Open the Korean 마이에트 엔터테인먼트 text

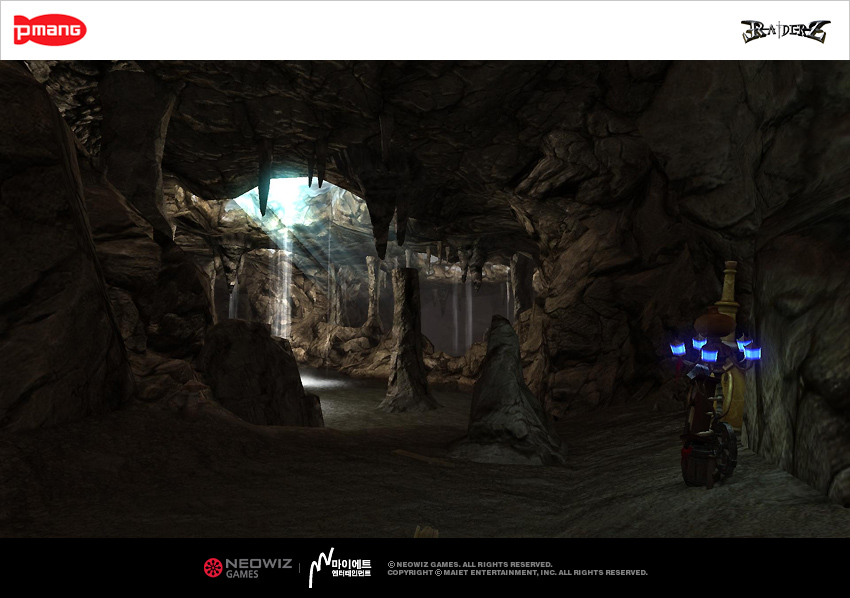tap(352, 568)
